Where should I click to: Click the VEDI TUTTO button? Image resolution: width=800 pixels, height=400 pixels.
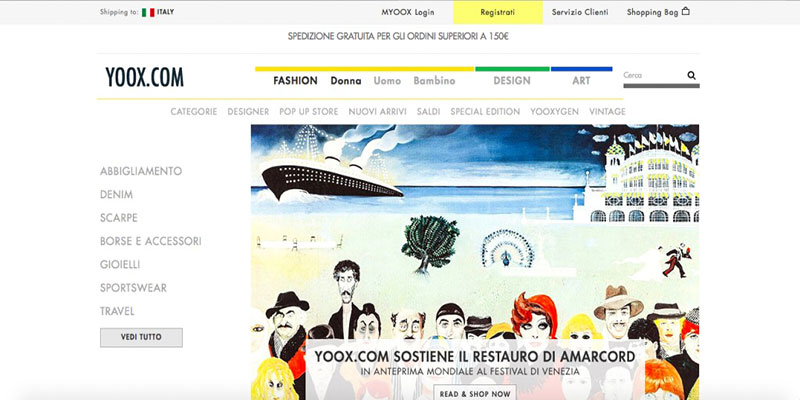[x=141, y=337]
